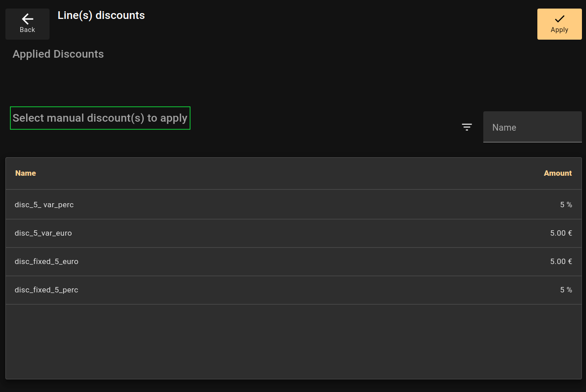Open the filter options icon

pos(467,127)
